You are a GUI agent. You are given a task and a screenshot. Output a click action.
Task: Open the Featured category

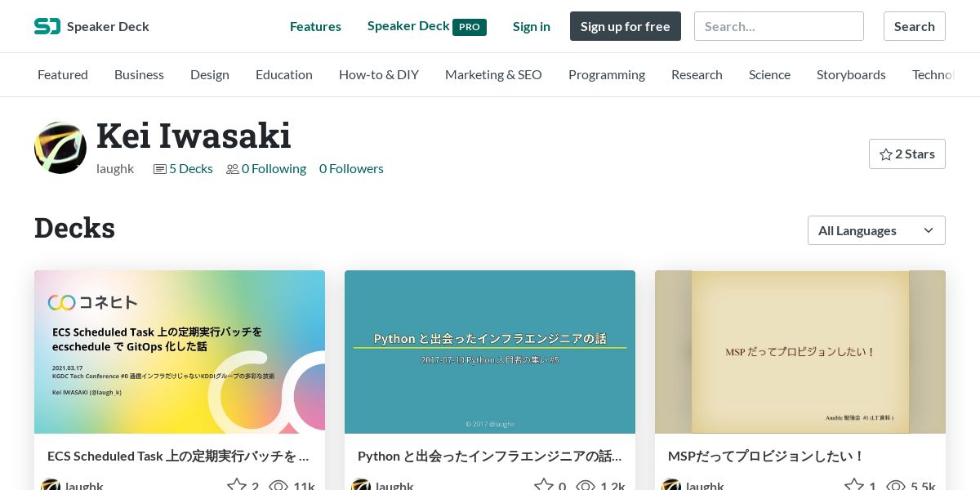[63, 74]
